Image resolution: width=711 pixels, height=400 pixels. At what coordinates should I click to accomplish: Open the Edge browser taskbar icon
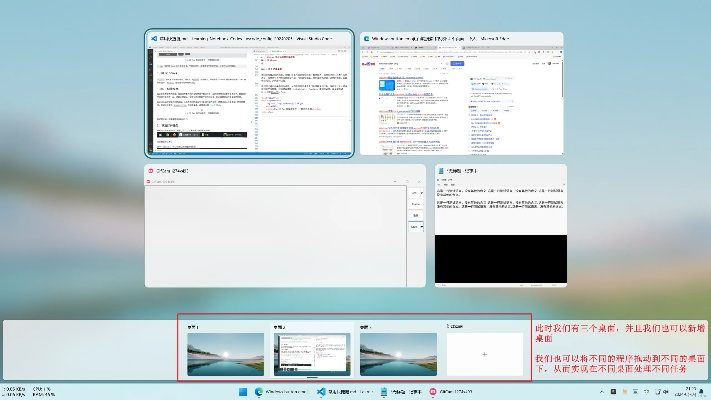[x=259, y=391]
